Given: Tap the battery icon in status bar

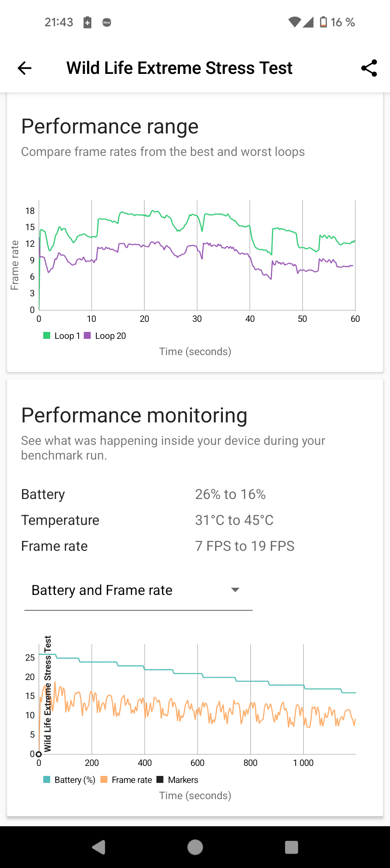Looking at the screenshot, I should coord(323,22).
